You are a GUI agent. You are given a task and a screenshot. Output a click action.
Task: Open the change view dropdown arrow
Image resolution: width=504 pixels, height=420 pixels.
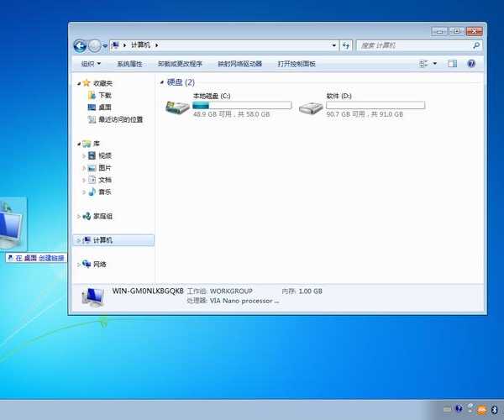[x=436, y=64]
